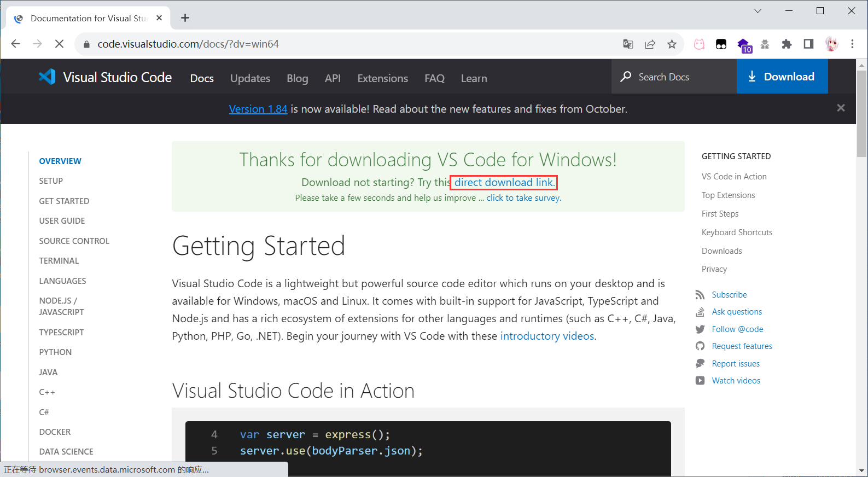Image resolution: width=868 pixels, height=477 pixels.
Task: Open the introductory videos link
Action: point(547,336)
